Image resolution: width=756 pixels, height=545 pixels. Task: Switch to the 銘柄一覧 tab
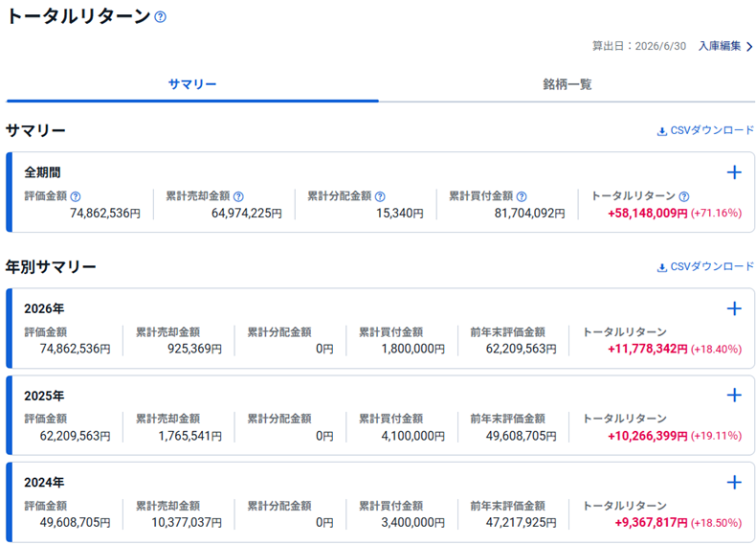coord(567,84)
